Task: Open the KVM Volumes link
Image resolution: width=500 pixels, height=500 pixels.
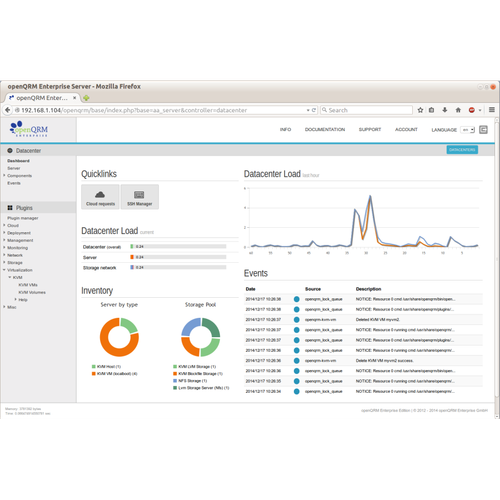Action: pyautogui.click(x=32, y=292)
